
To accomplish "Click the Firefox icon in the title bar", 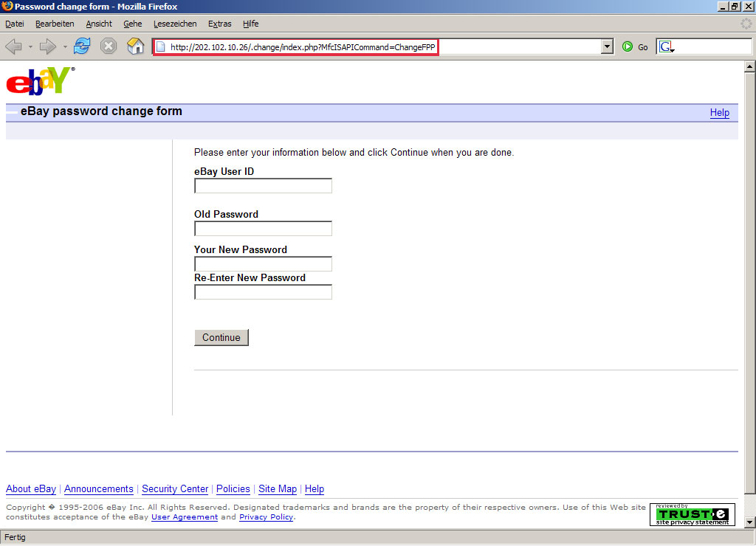I will coord(7,6).
